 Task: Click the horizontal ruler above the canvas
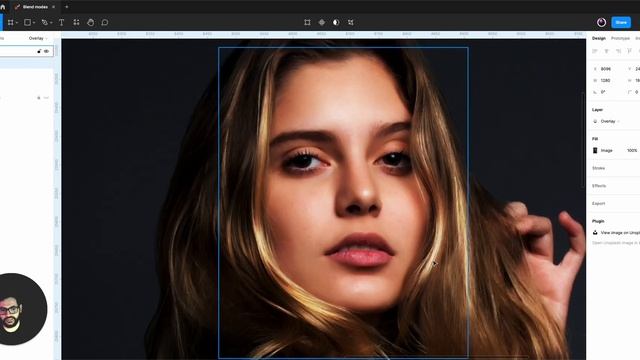323,34
